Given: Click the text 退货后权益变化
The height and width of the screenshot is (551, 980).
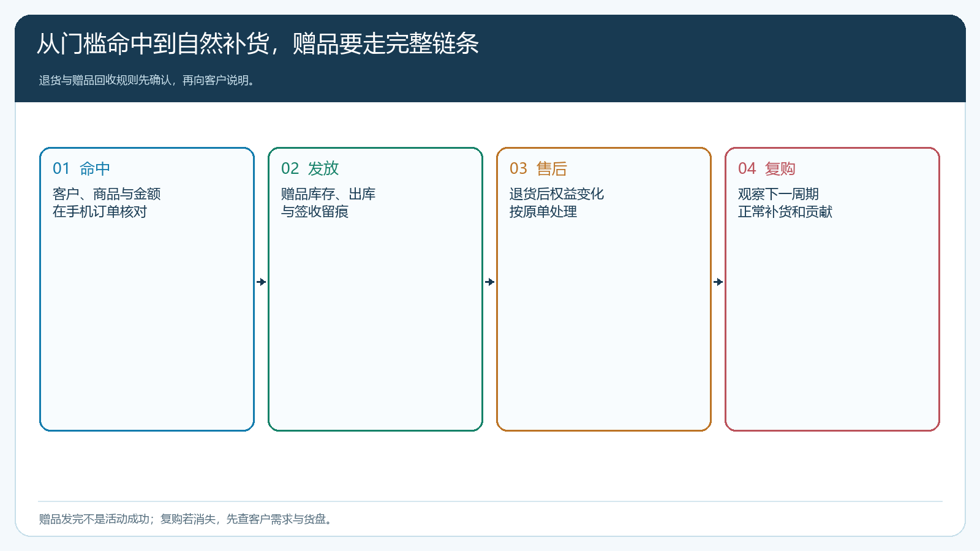Looking at the screenshot, I should (x=557, y=194).
